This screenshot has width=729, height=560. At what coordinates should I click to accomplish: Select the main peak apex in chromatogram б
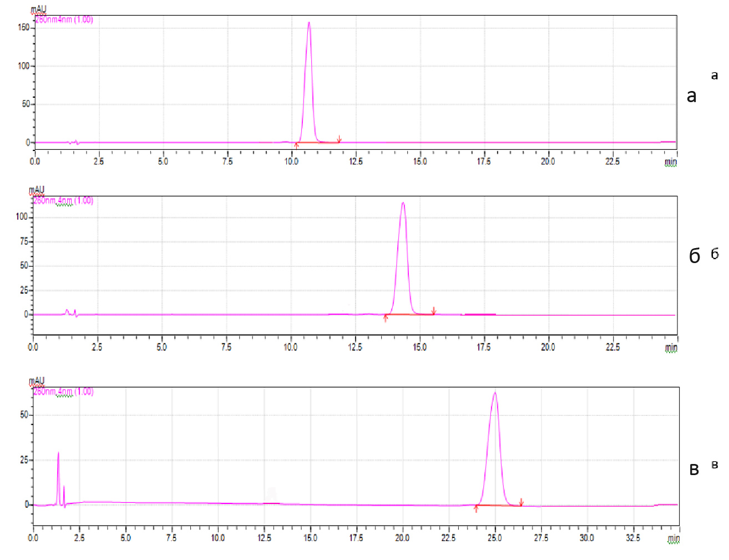coord(403,203)
